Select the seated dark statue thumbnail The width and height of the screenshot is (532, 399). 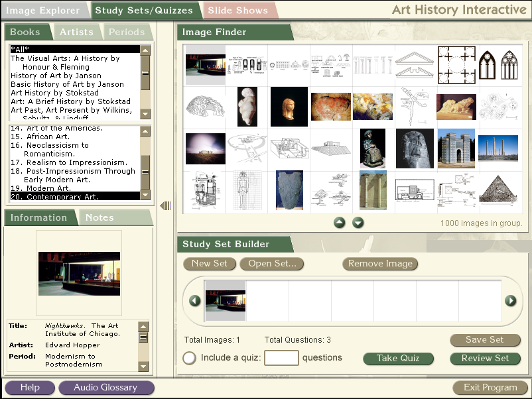[373, 149]
